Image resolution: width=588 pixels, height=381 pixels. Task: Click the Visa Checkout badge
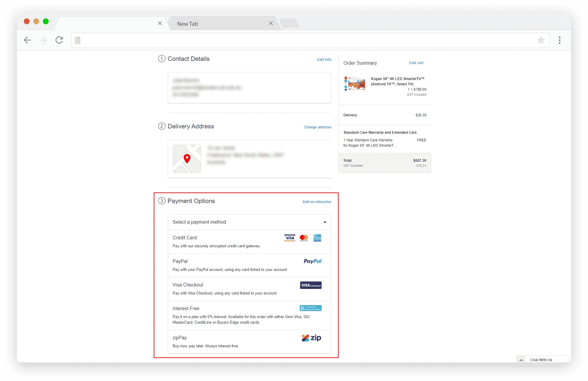click(x=310, y=285)
